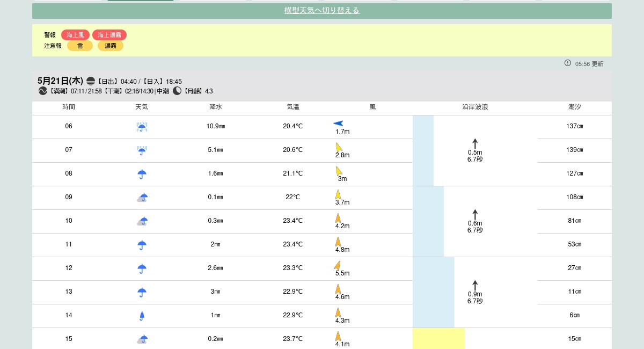
Task: Click the 気温 column header
Action: pyautogui.click(x=293, y=107)
